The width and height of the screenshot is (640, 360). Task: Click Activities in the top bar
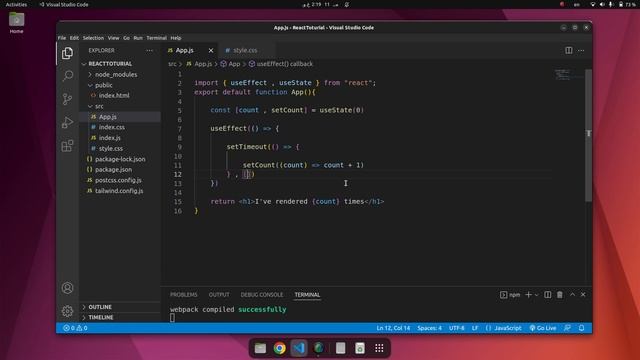coord(16,4)
